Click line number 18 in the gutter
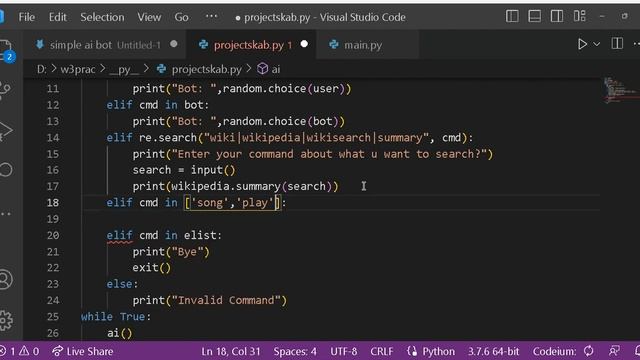 (x=53, y=203)
